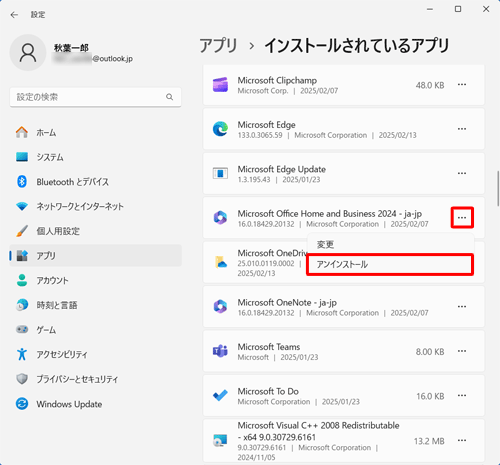Open Bluetooth とデバイス settings
The image size is (500, 465).
click(x=95, y=182)
